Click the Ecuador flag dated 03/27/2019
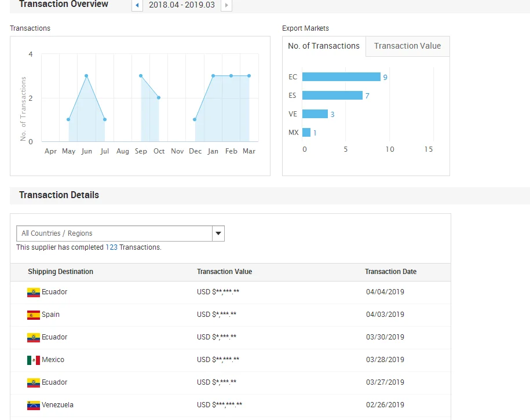 point(34,383)
